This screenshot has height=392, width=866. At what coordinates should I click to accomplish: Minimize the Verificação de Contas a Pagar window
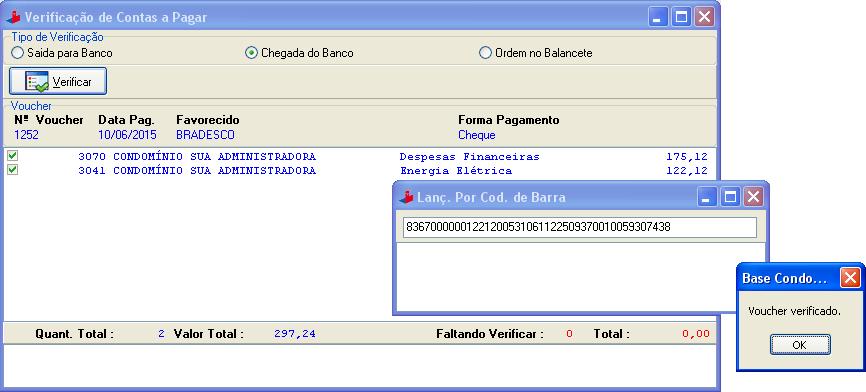click(658, 17)
